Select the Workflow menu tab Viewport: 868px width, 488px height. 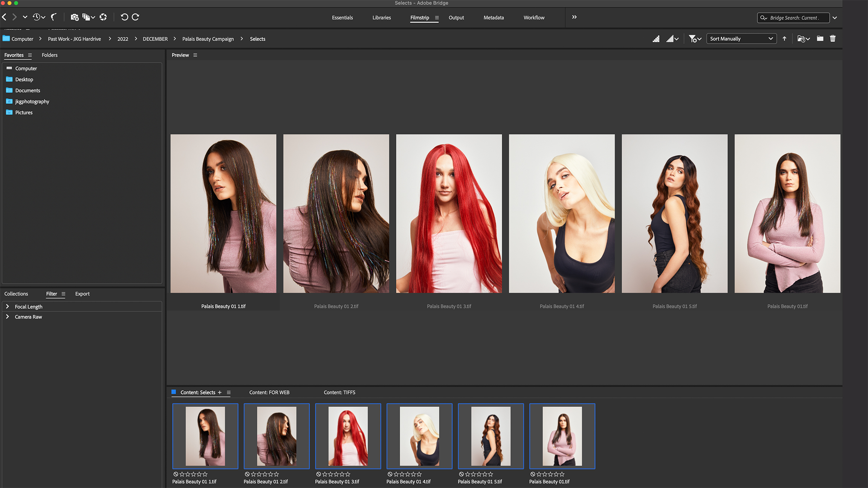pos(533,17)
